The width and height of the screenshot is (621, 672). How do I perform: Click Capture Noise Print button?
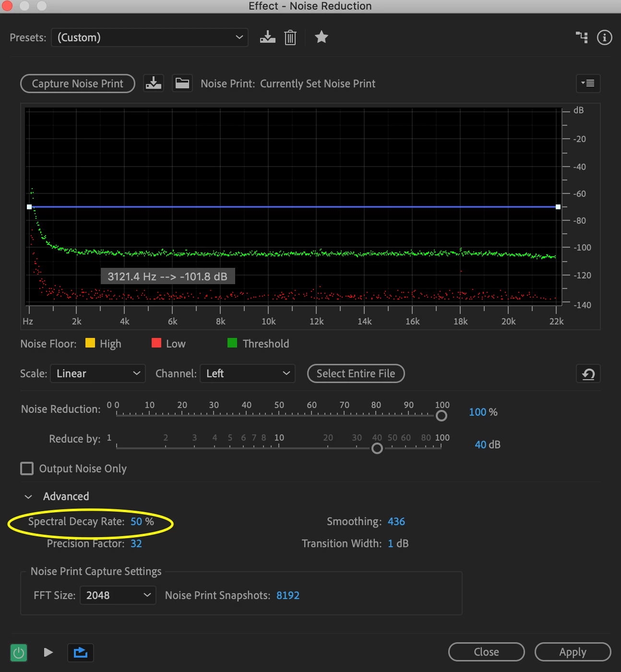[78, 84]
